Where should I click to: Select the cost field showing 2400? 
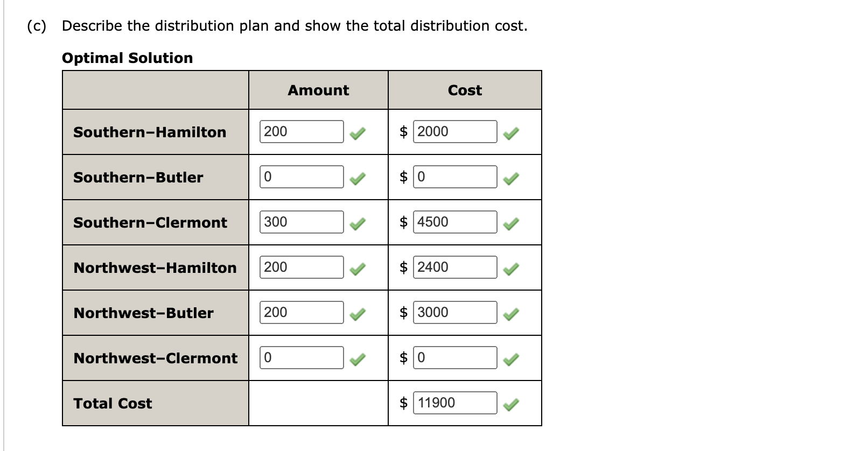click(455, 266)
